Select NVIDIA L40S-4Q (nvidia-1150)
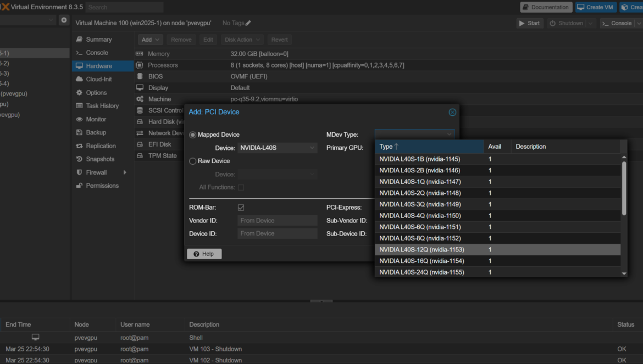 click(x=498, y=216)
